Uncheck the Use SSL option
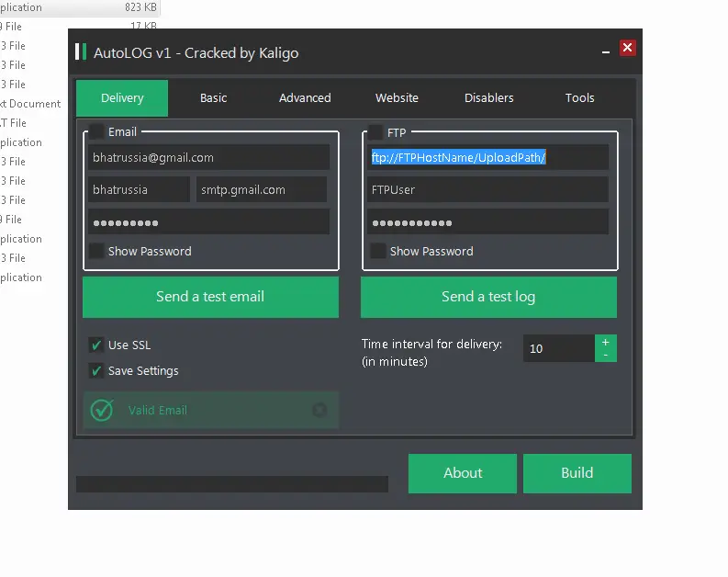The image size is (728, 577). (95, 345)
